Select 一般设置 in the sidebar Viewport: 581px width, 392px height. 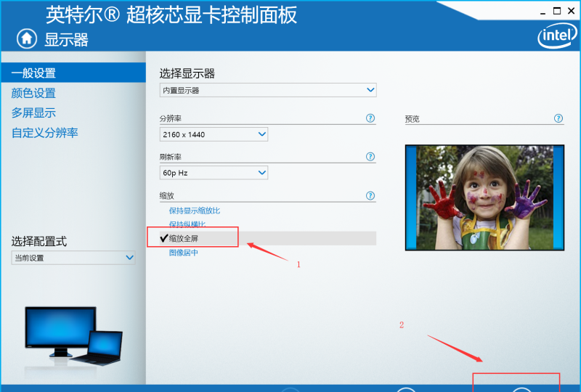coord(73,73)
